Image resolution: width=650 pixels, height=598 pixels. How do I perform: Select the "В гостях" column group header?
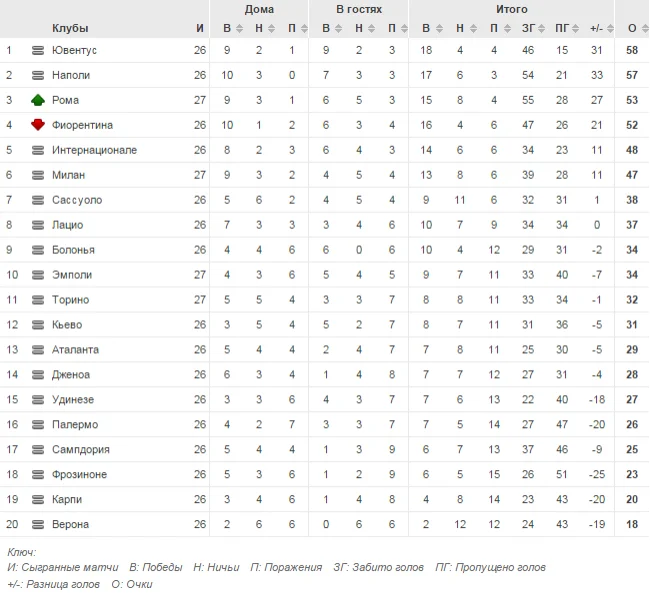(358, 9)
